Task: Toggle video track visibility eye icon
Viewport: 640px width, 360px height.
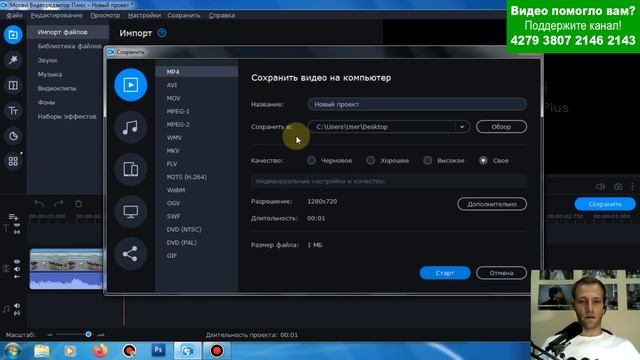Action: (17, 262)
